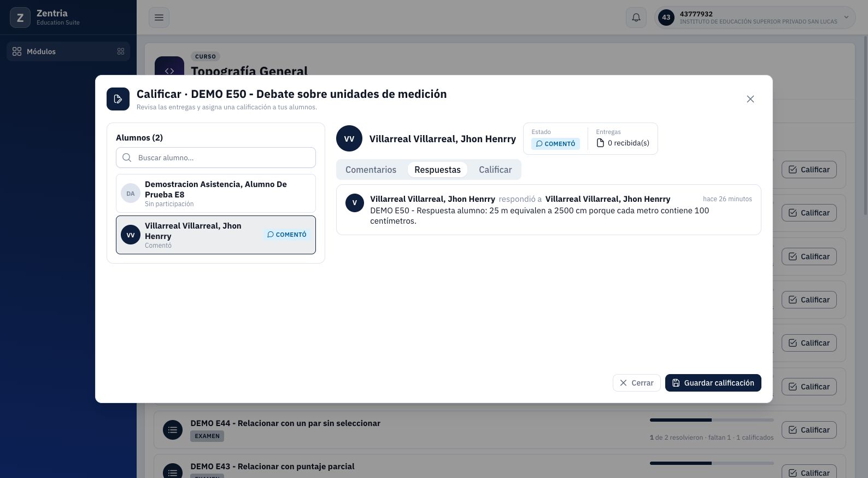Click the dialog's edit document header icon

click(x=118, y=99)
